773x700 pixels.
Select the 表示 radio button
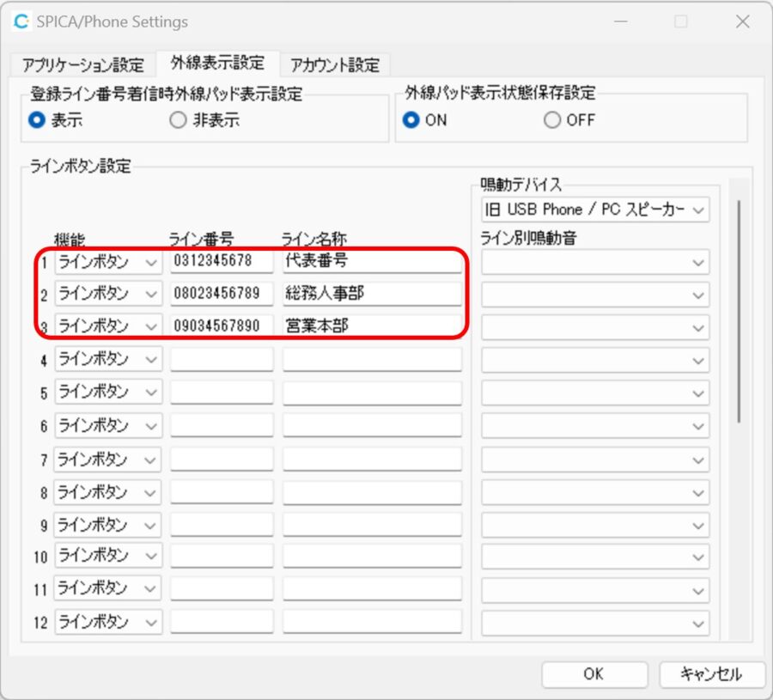[x=34, y=120]
